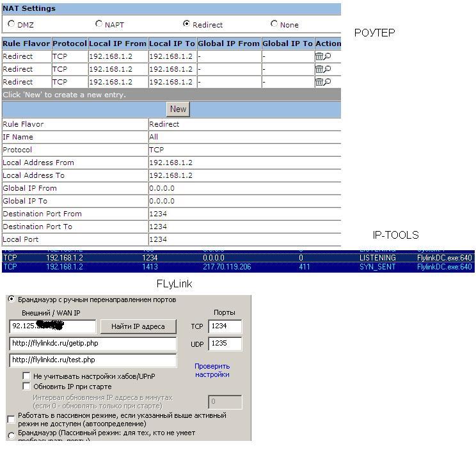The image size is (476, 471).
Task: Select the Redirect radio option
Action: click(186, 24)
